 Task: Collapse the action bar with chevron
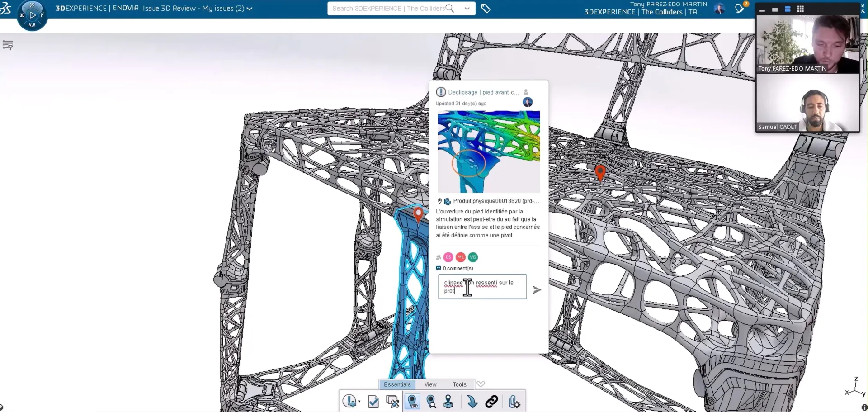(x=481, y=384)
